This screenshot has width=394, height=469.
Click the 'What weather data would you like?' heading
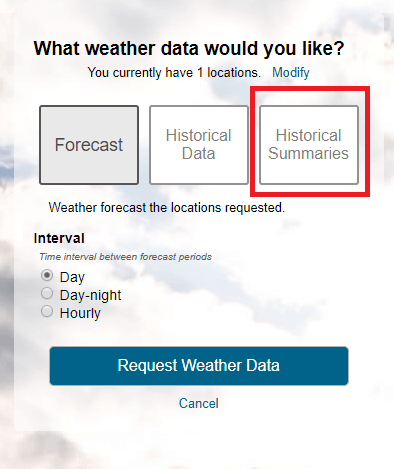coord(189,49)
